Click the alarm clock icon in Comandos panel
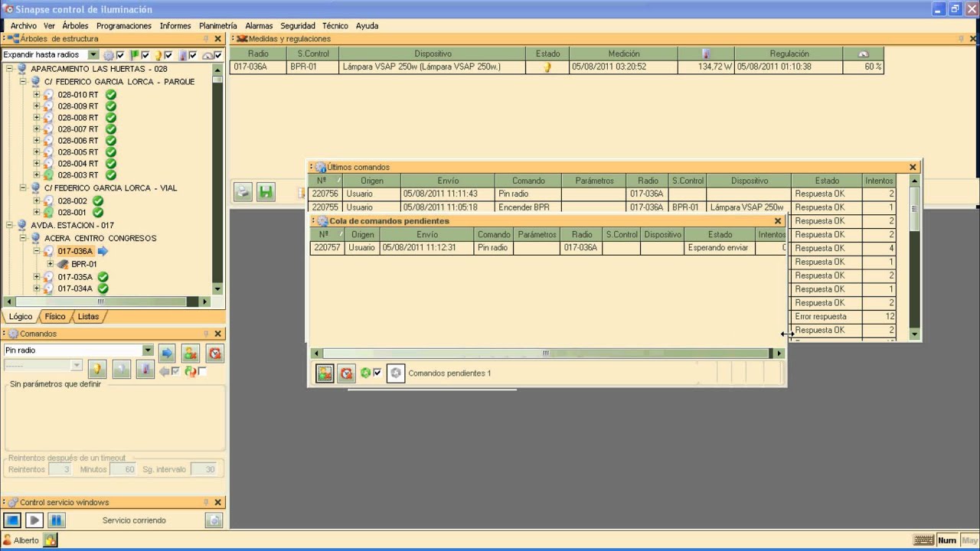The image size is (980, 551). [x=215, y=352]
